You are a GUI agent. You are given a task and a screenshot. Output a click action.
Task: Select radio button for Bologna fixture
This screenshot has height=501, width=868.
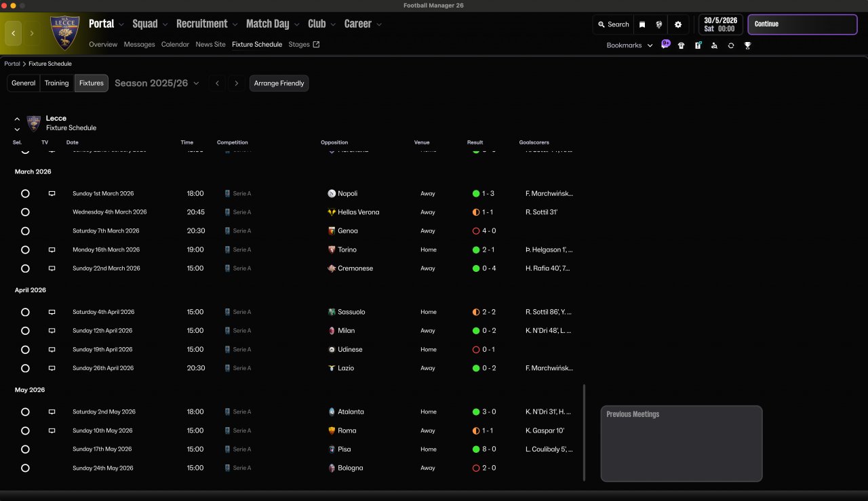pos(25,468)
